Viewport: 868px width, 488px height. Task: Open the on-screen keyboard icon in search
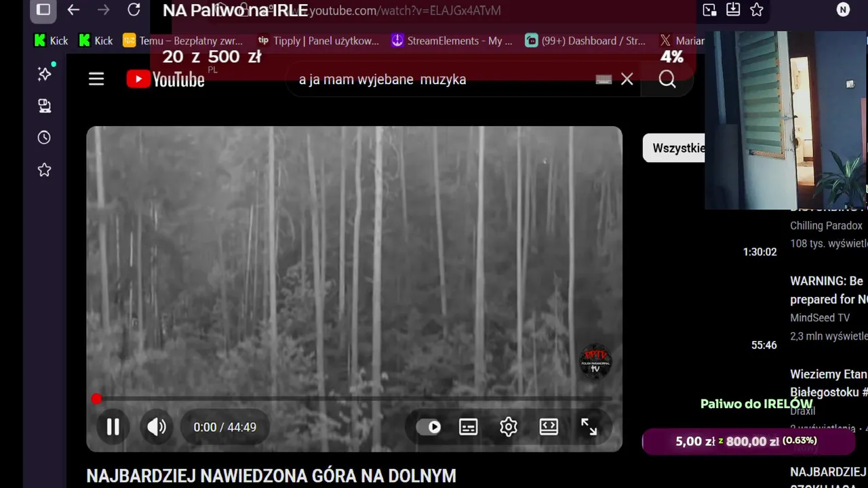[604, 79]
